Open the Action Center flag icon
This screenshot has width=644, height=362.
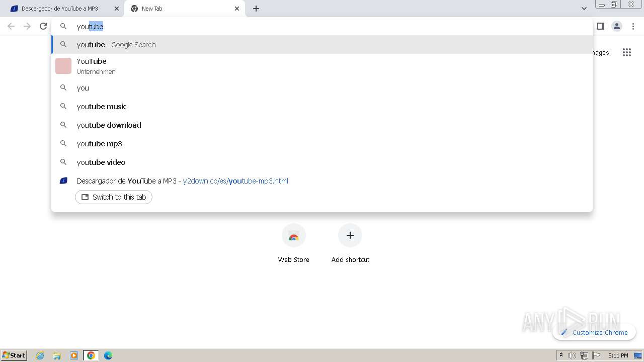point(596,355)
